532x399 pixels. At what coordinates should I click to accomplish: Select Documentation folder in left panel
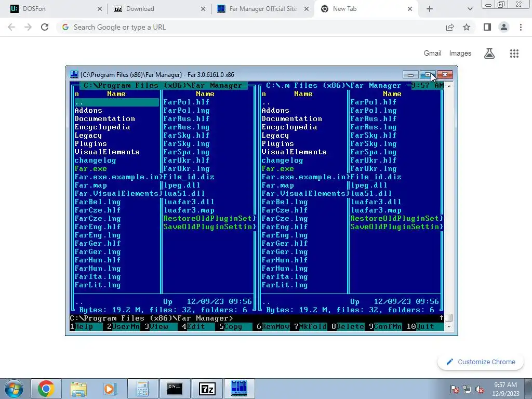pyautogui.click(x=104, y=119)
